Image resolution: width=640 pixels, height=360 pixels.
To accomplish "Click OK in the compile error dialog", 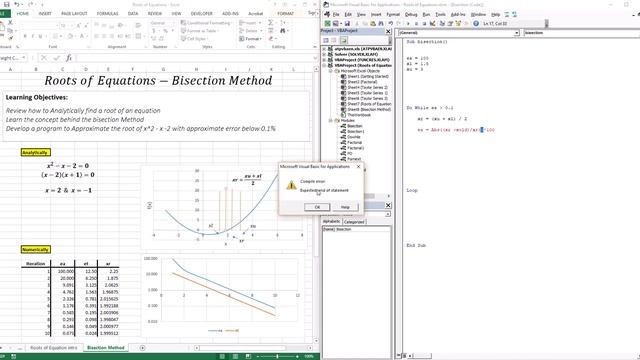I will pyautogui.click(x=317, y=207).
